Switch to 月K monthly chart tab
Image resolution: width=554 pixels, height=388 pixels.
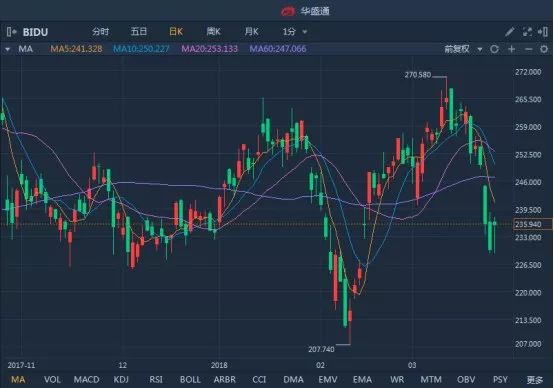pyautogui.click(x=251, y=32)
